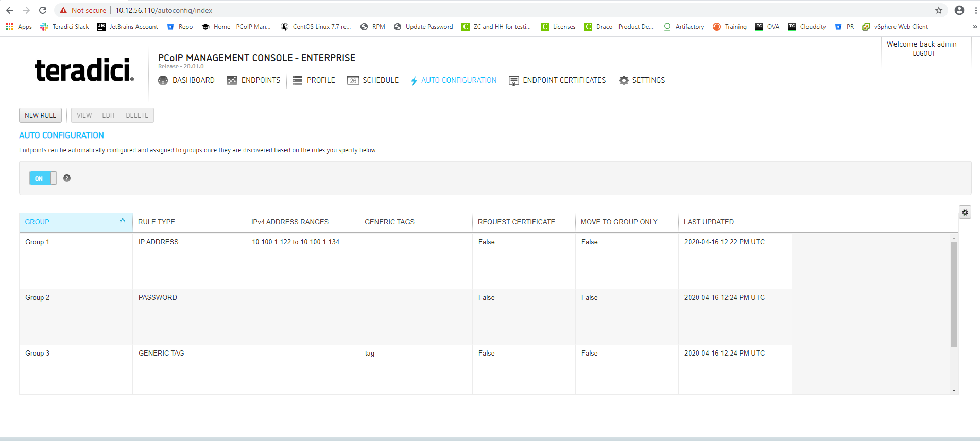The image size is (980, 441).
Task: Click the LOGOUT link
Action: [923, 54]
